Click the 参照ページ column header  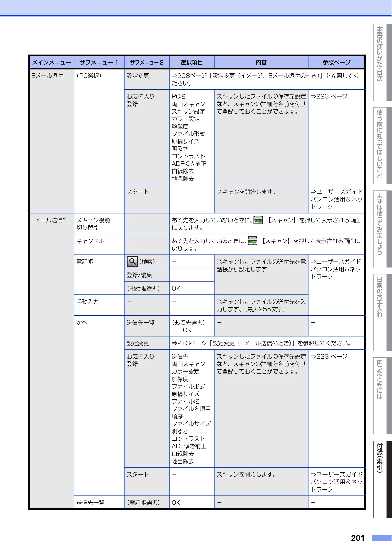point(336,62)
